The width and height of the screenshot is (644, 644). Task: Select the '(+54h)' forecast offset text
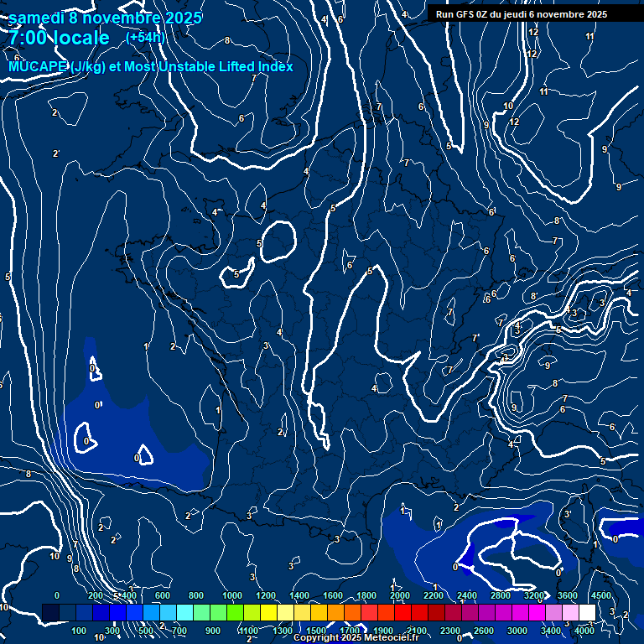[x=145, y=38]
